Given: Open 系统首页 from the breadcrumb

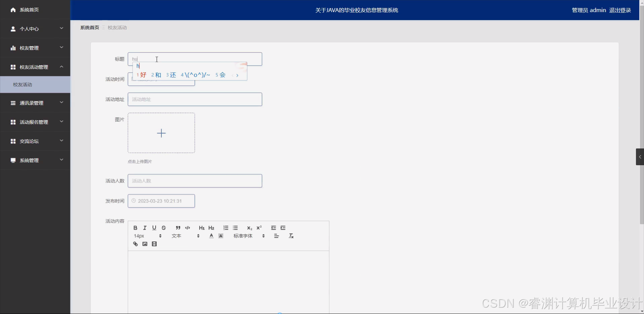Looking at the screenshot, I should 89,27.
